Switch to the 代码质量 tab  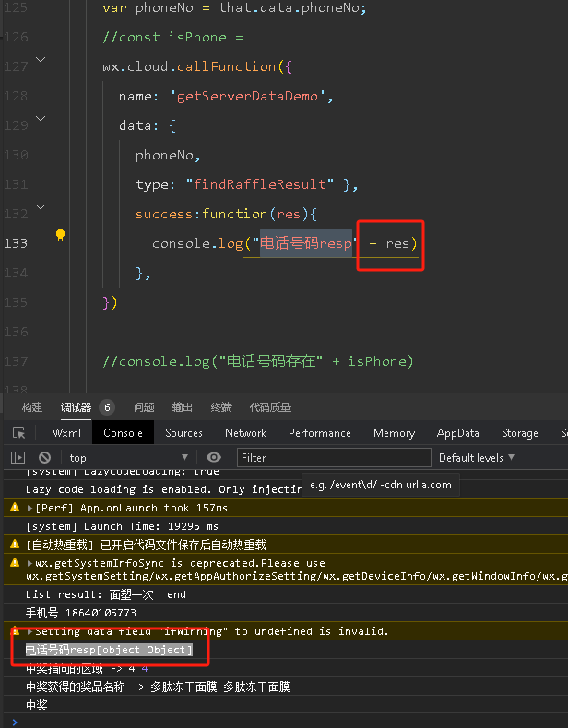click(270, 407)
